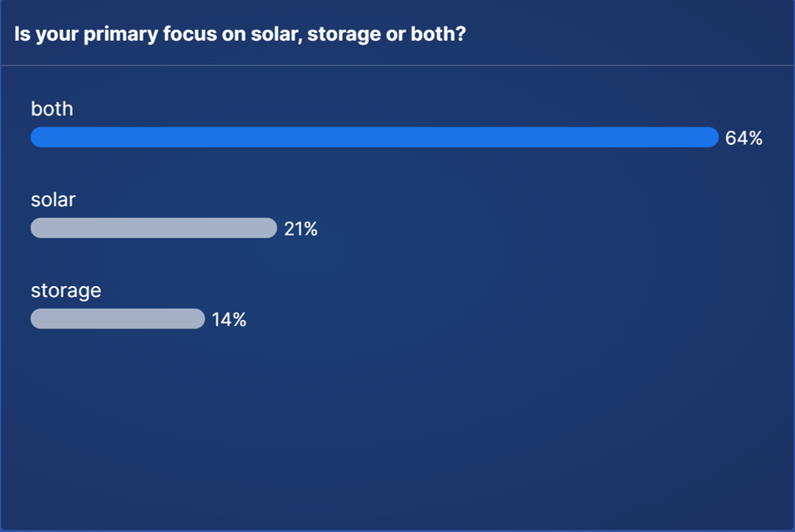This screenshot has height=532, width=795.
Task: Click the word 'solar,' in the heading
Action: 277,34
